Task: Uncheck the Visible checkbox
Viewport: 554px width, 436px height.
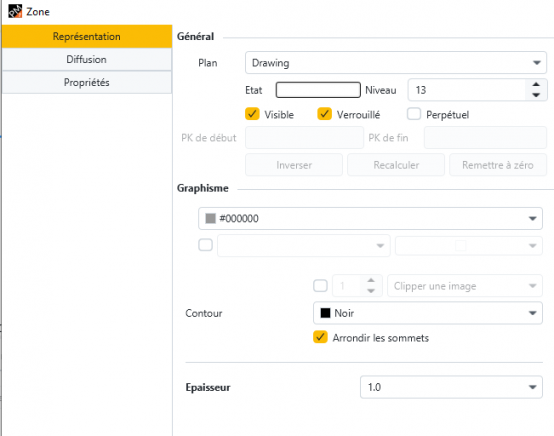Action: pyautogui.click(x=252, y=114)
